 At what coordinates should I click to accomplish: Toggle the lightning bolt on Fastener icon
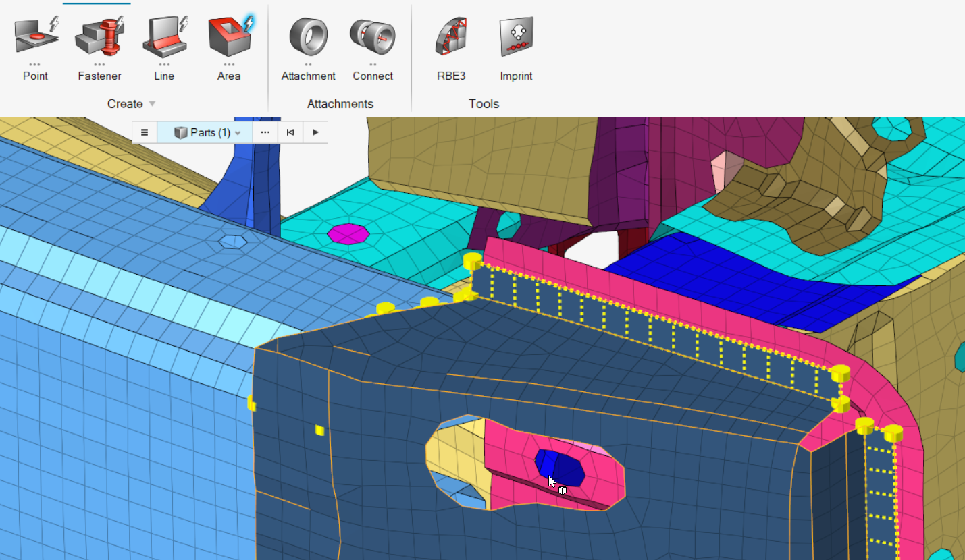[120, 24]
